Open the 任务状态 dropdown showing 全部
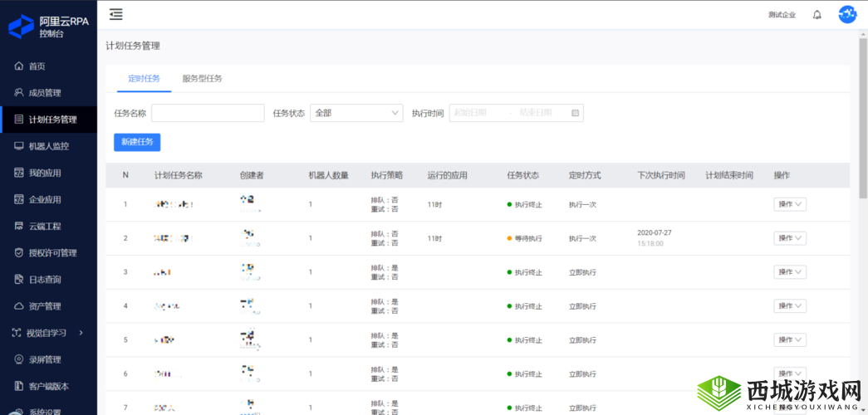This screenshot has width=868, height=415. pos(356,113)
